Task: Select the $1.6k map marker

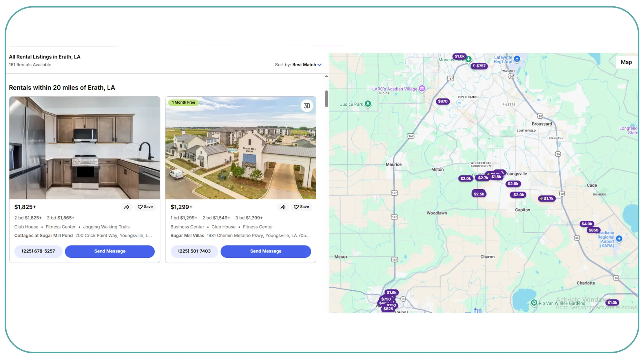Action: pyautogui.click(x=392, y=292)
